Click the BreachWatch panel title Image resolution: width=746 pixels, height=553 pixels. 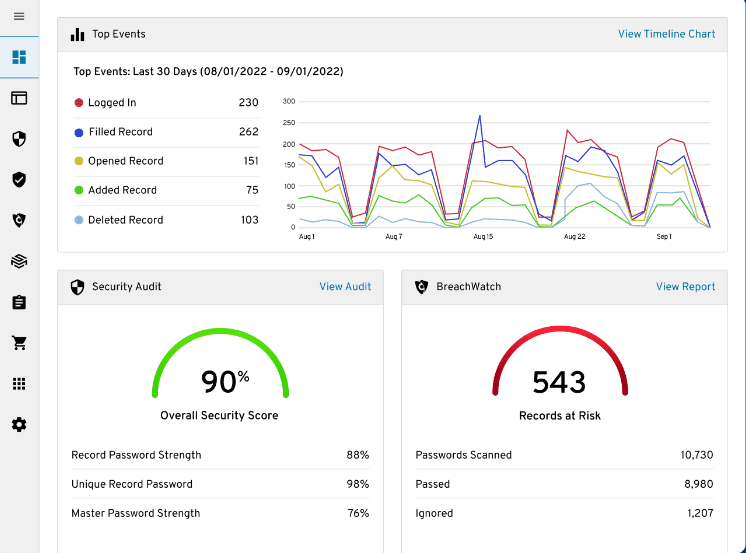pyautogui.click(x=469, y=286)
